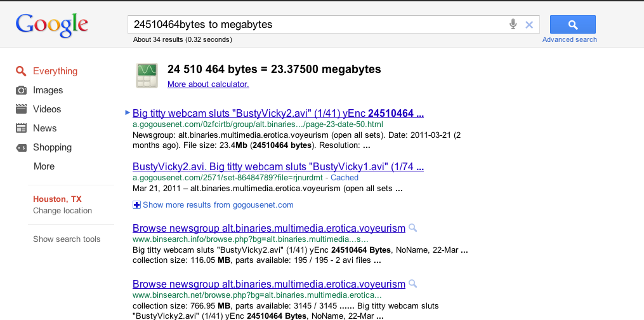Image resolution: width=644 pixels, height=320 pixels.
Task: Click inside the search query text field
Action: [317, 25]
